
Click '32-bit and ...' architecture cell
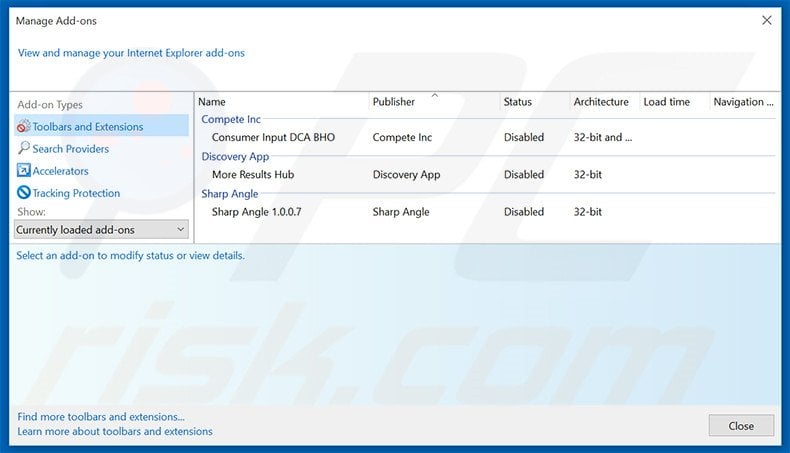point(603,137)
